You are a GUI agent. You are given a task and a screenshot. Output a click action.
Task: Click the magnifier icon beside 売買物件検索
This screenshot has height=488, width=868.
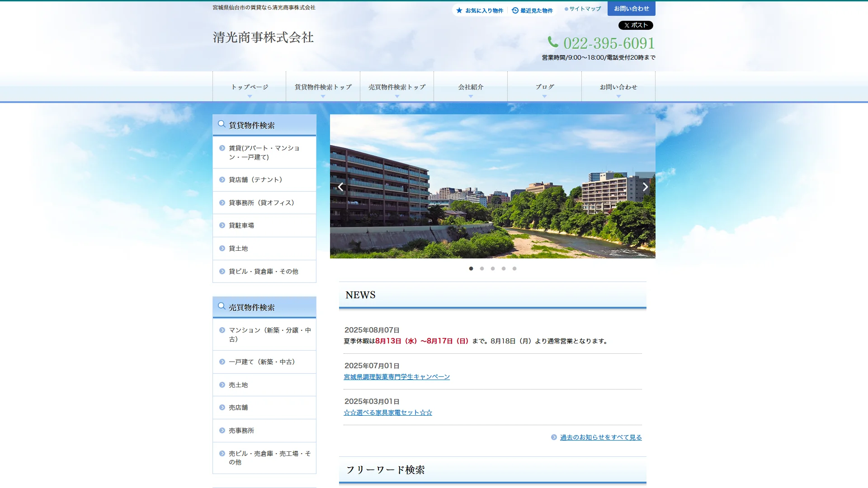pos(222,306)
